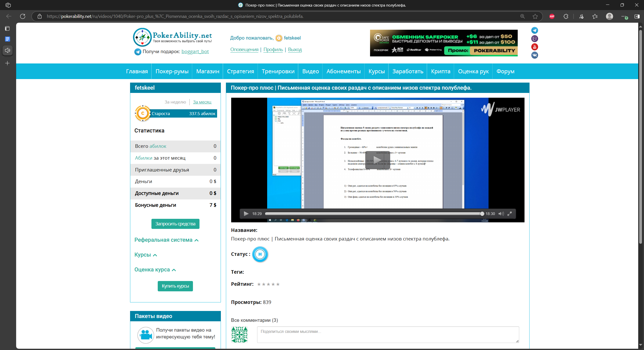Rate video with the fifth star
This screenshot has height=350, width=644.
tap(278, 284)
